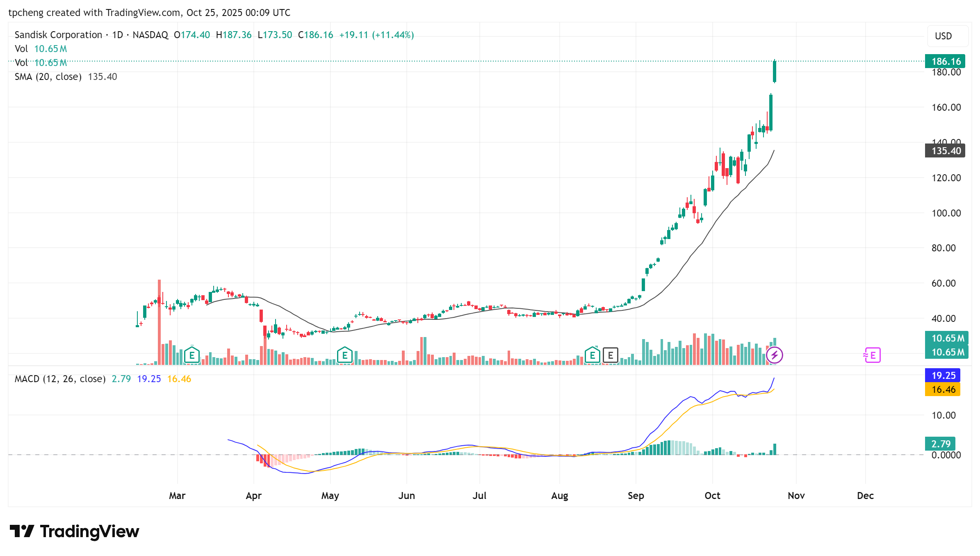The height and width of the screenshot is (556, 980).
Task: Click the Oct label on time axis
Action: 712,496
